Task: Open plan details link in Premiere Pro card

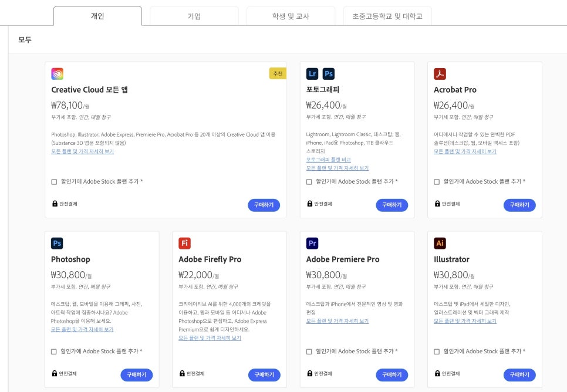Action: pos(338,321)
